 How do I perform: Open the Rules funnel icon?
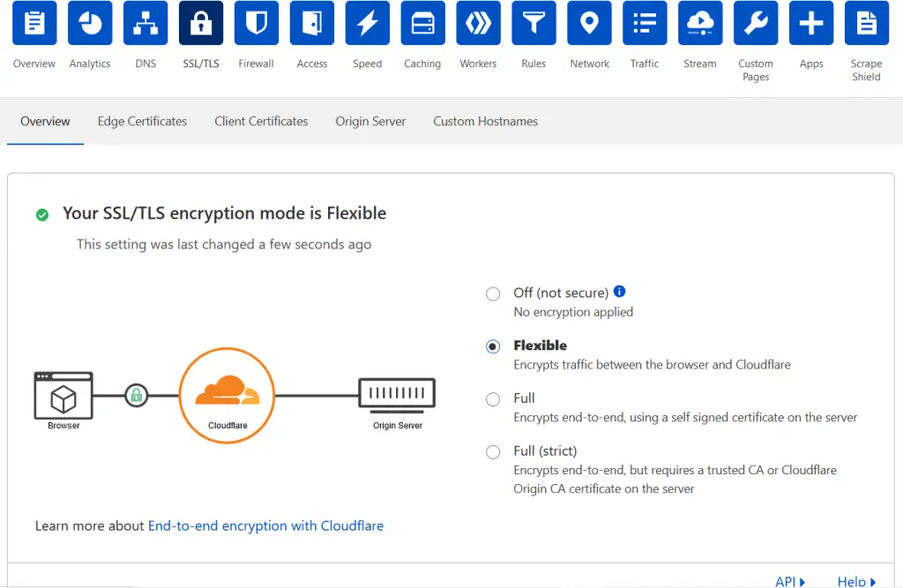point(534,23)
